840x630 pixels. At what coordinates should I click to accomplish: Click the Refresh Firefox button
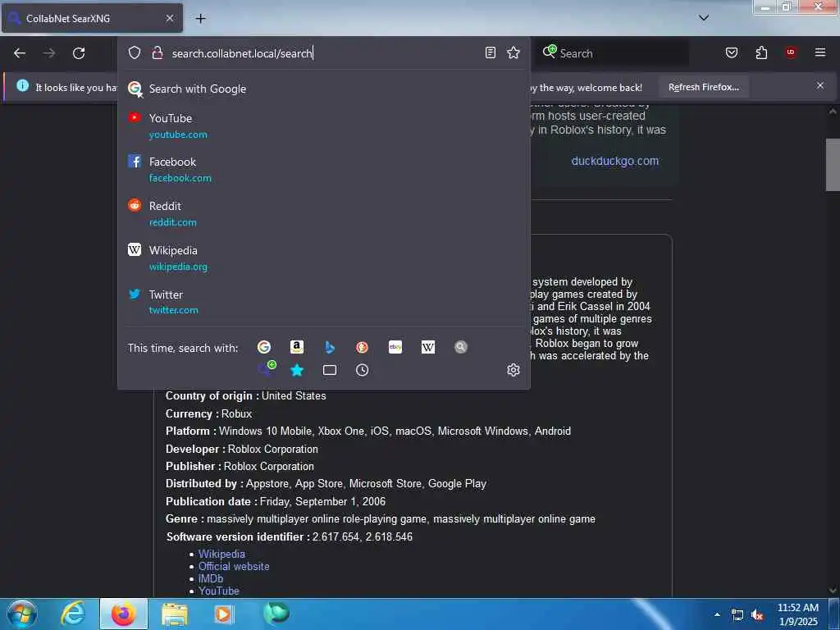(703, 87)
